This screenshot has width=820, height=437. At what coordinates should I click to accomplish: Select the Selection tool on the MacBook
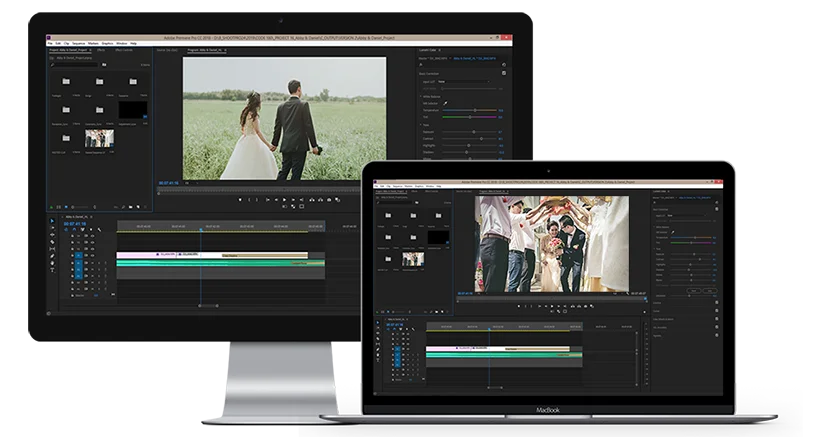click(x=378, y=323)
